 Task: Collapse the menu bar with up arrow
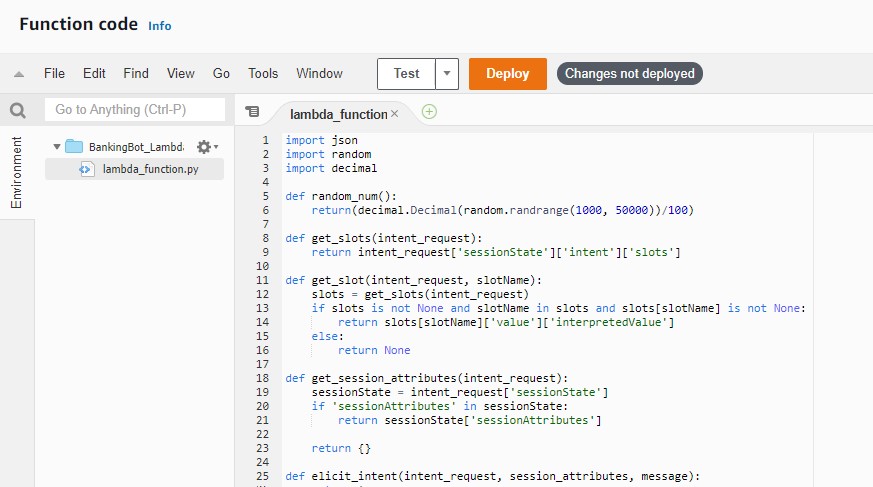[x=19, y=74]
